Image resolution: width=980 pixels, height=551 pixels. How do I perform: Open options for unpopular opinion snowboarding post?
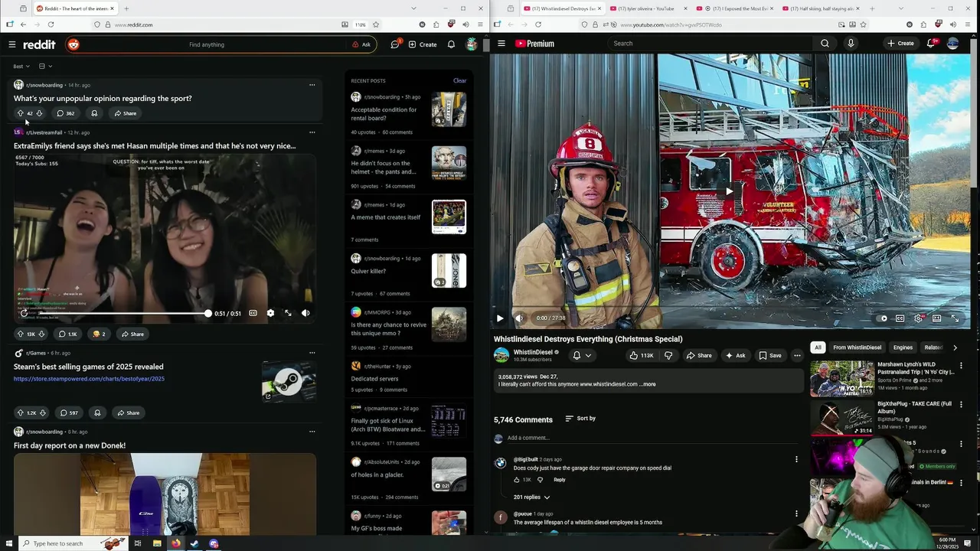tap(312, 85)
